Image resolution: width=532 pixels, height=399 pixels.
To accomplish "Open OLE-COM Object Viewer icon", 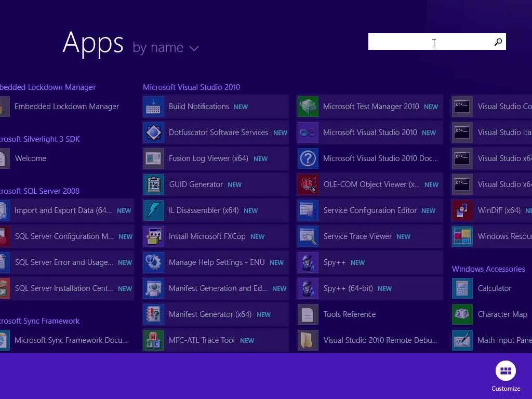I will pos(308,184).
